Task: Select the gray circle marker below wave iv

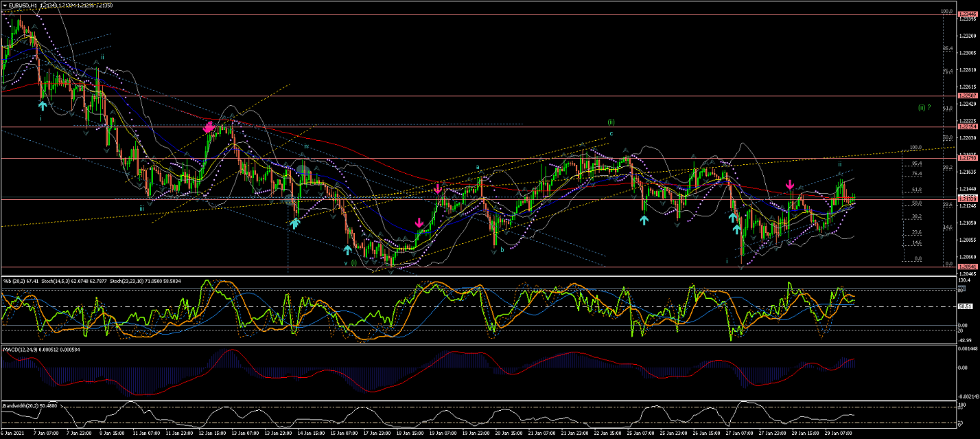Action: tap(303, 170)
